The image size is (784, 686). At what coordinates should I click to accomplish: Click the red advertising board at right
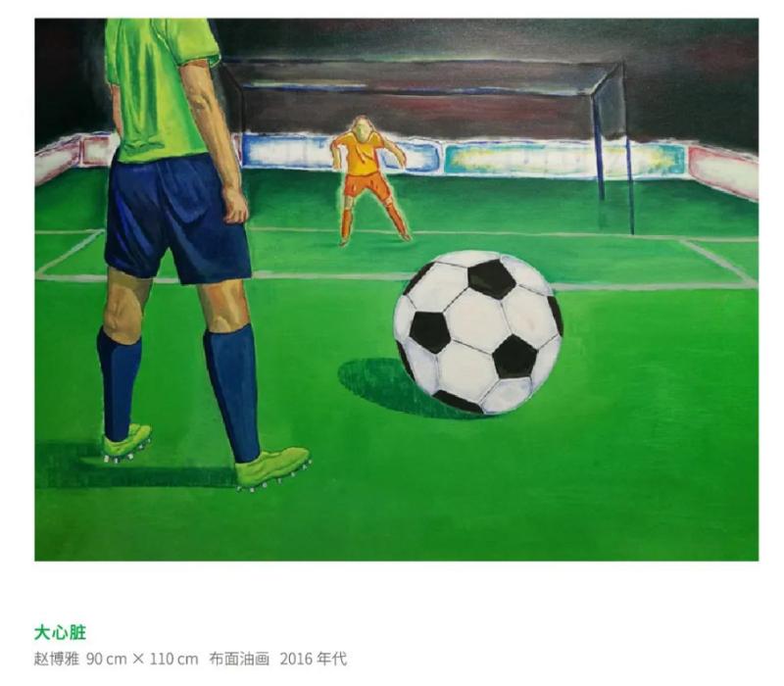(723, 170)
